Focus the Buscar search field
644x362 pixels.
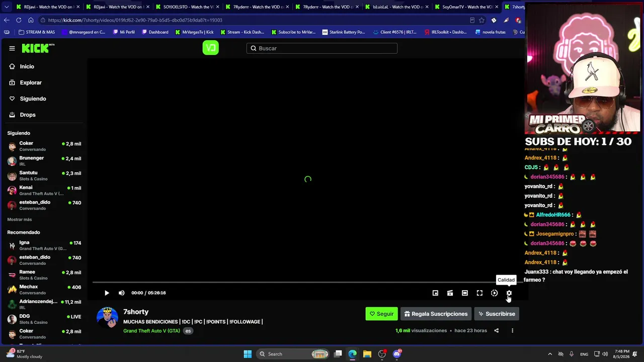pyautogui.click(x=322, y=48)
